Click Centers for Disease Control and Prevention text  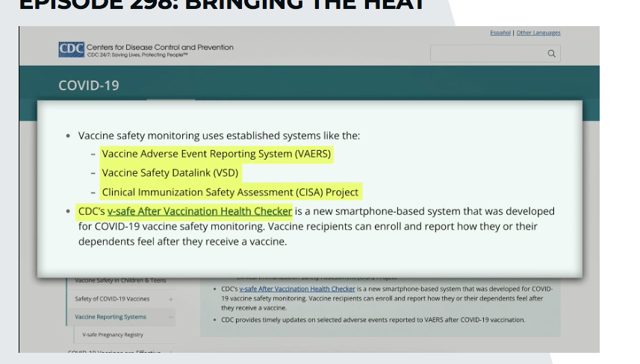point(160,47)
